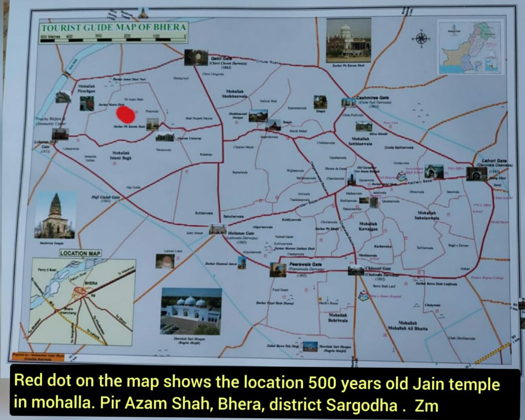Click the hospital building icon near Kachery Bazar
The width and height of the screenshot is (525, 420).
pos(402,177)
